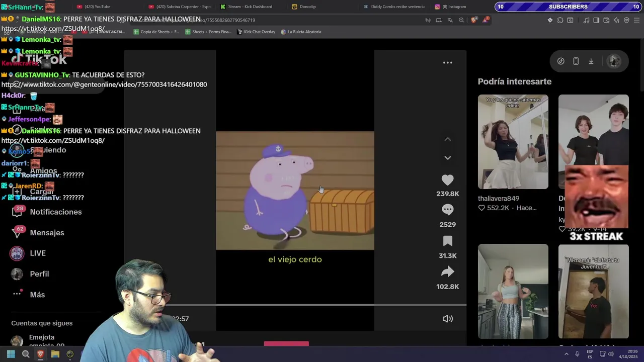Viewport: 644px width, 362px height.
Task: Expand Más options in TikTok sidebar
Action: point(37,294)
